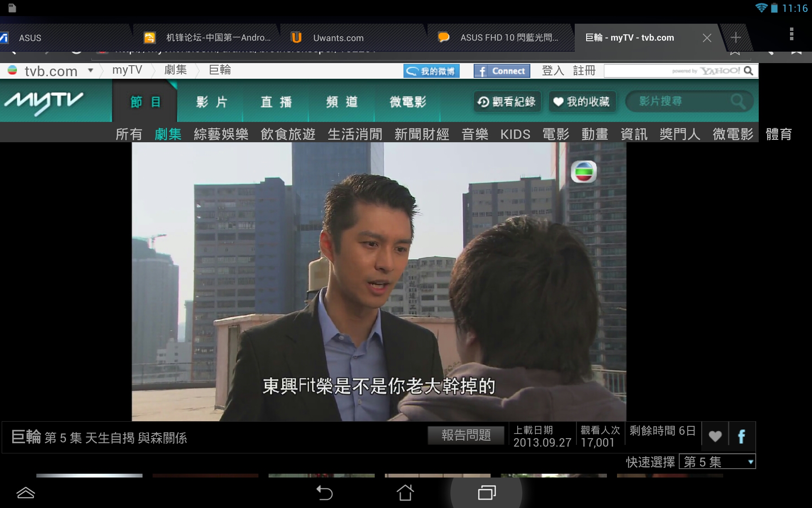Select 體育 category

point(779,134)
